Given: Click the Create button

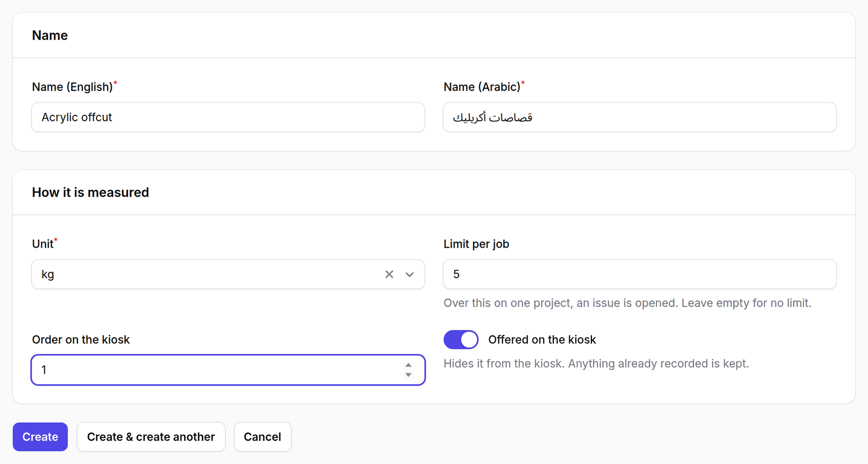Looking at the screenshot, I should 40,437.
